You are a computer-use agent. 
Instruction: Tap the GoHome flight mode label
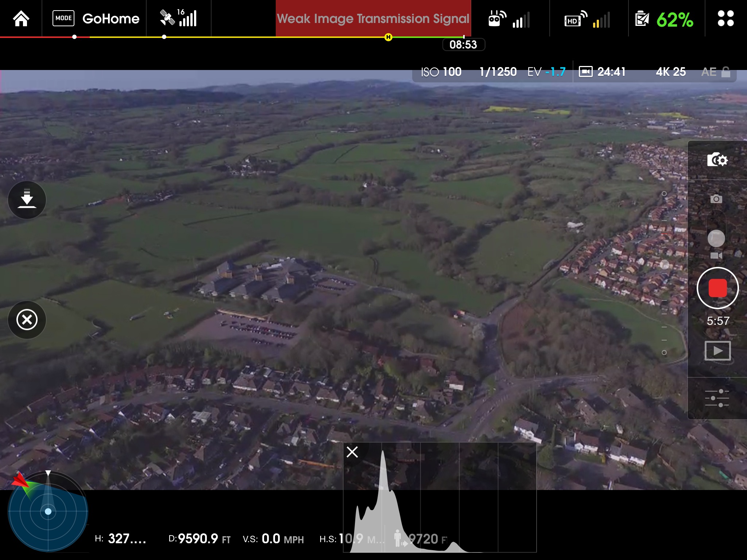click(111, 19)
